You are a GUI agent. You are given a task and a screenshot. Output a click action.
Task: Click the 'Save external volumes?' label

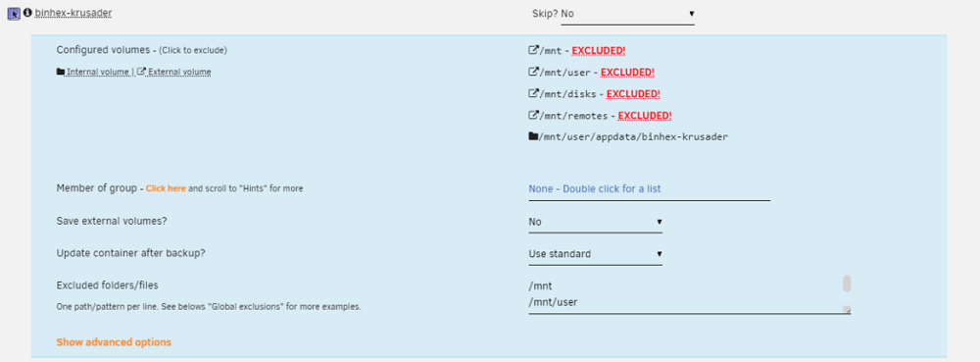pyautogui.click(x=112, y=222)
